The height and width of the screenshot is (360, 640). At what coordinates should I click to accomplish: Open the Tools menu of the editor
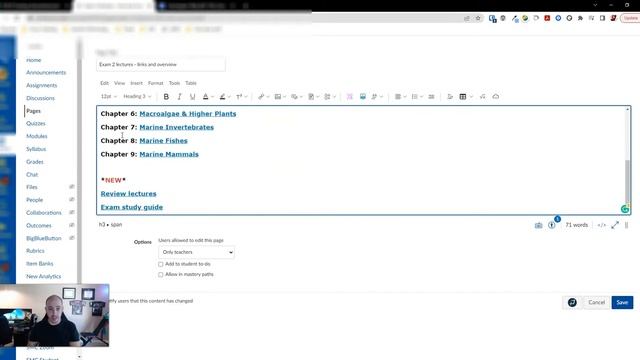[x=174, y=83]
